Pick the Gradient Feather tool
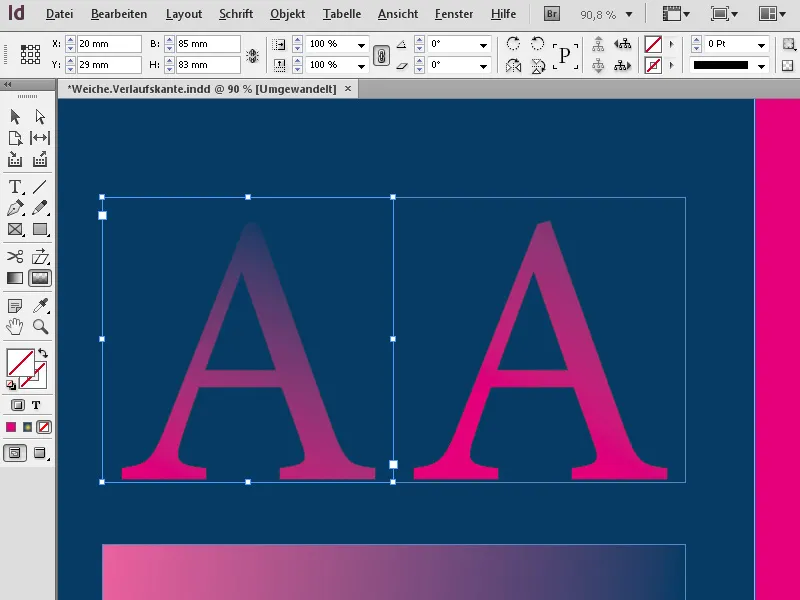Image resolution: width=800 pixels, height=600 pixels. (40, 278)
